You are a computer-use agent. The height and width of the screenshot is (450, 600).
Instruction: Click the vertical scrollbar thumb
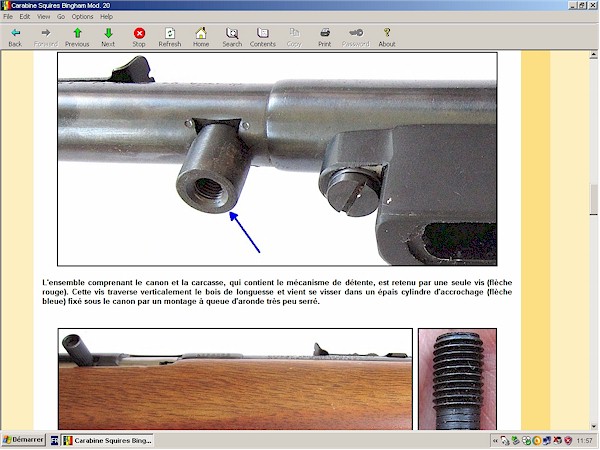pyautogui.click(x=593, y=199)
